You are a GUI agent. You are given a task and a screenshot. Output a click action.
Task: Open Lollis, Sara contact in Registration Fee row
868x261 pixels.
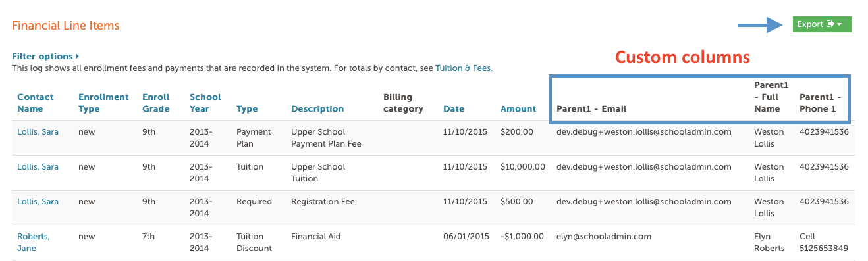tap(38, 202)
